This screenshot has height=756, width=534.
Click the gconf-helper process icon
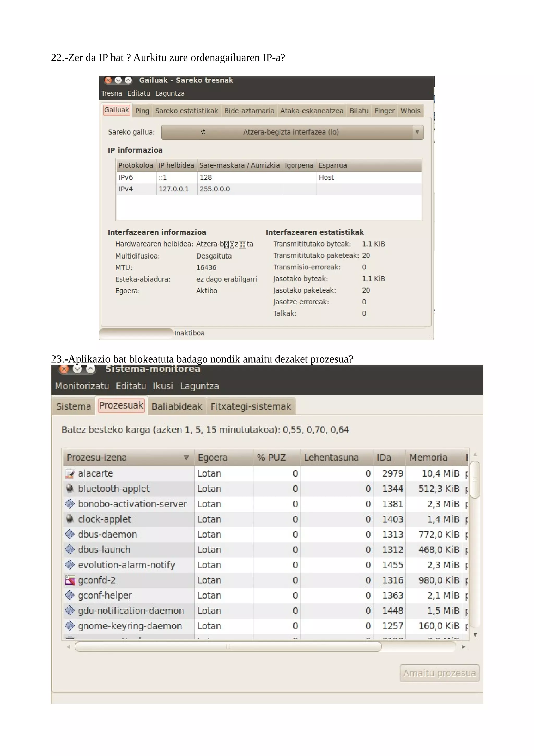click(70, 595)
